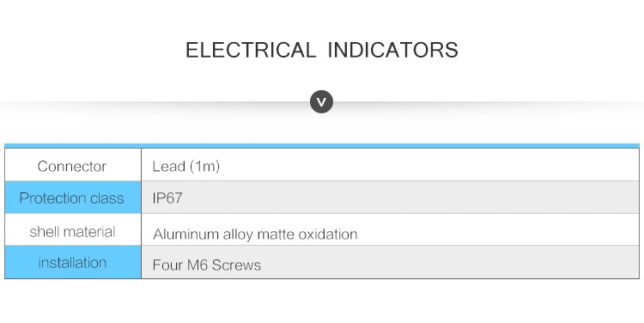Click the word ELECTRICAL in title

251,50
